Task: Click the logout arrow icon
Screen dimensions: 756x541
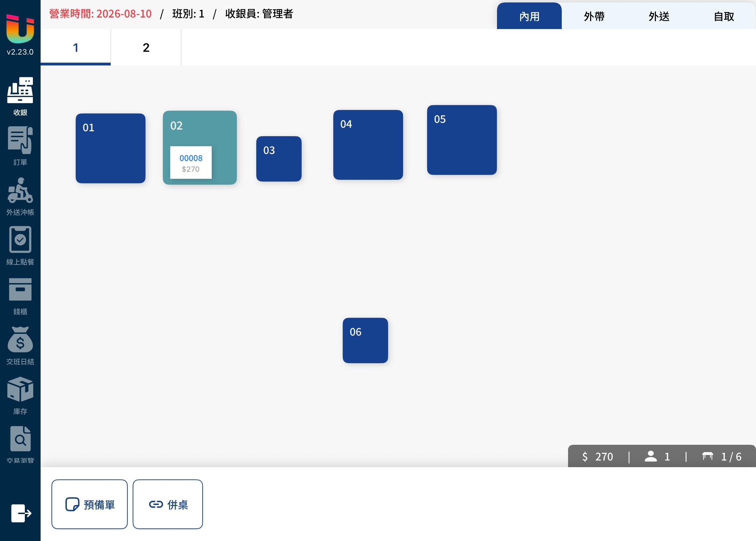Action: 21,513
